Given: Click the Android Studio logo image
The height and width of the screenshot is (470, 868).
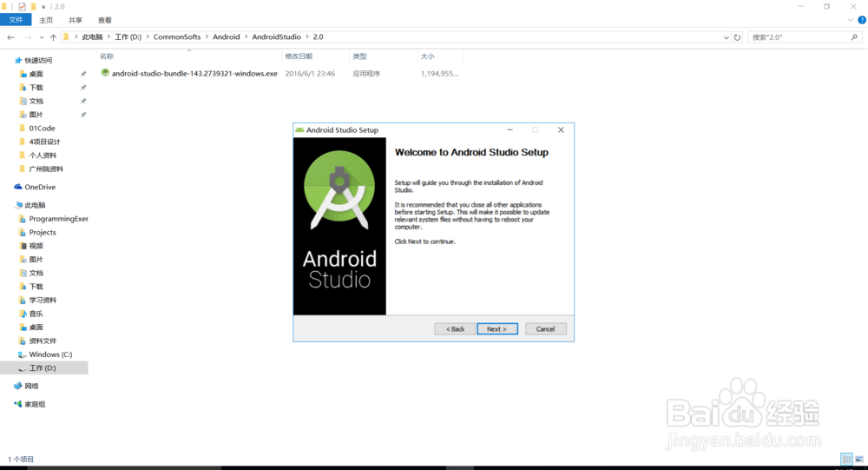Looking at the screenshot, I should click(339, 226).
